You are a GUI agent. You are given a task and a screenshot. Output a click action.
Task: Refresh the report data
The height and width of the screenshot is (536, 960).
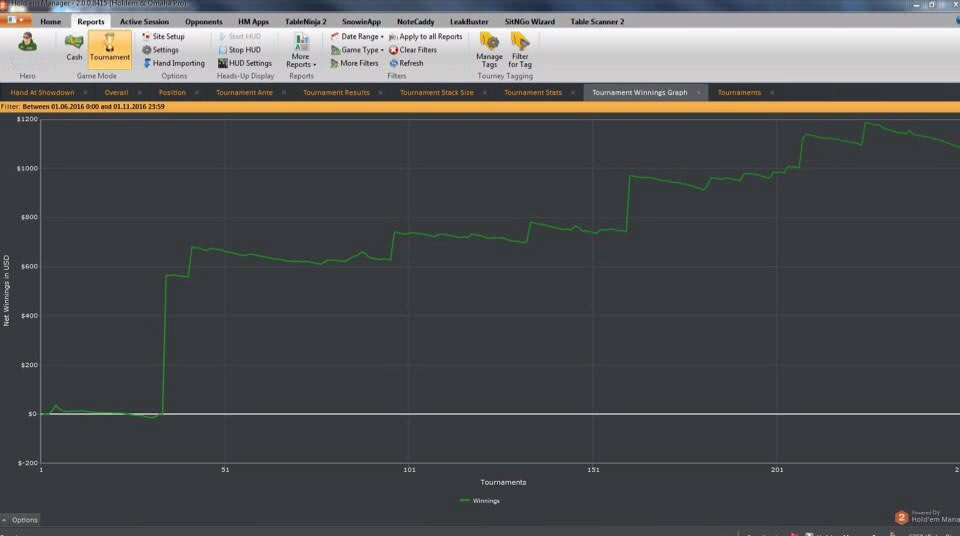(407, 63)
